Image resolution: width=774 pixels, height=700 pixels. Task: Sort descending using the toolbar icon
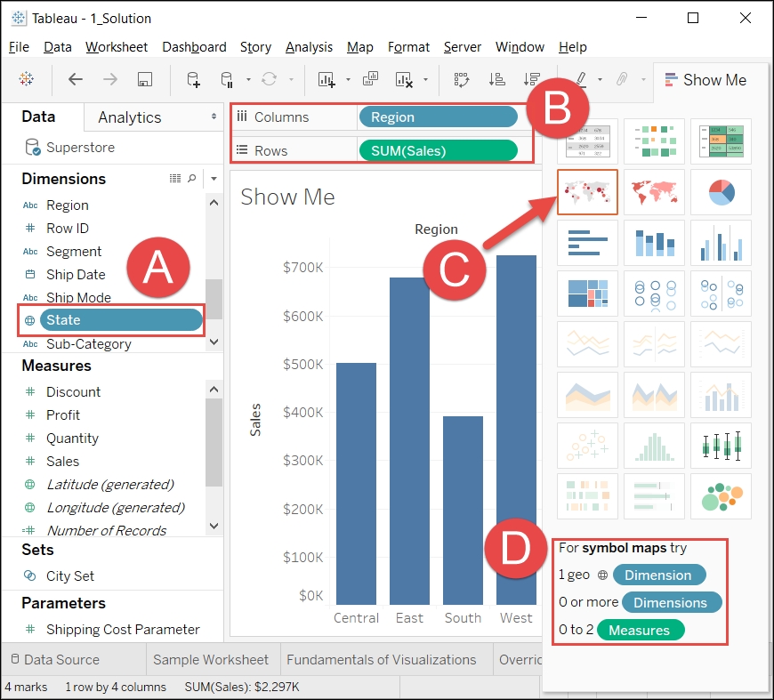(x=532, y=79)
